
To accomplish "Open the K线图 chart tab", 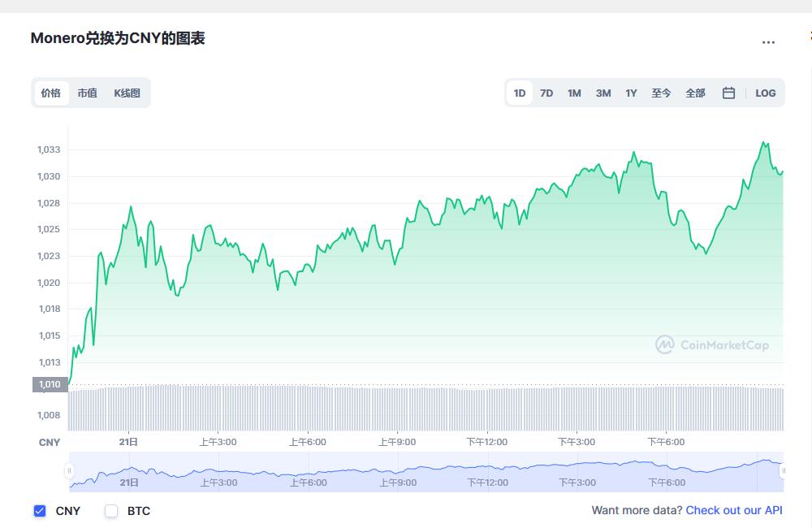I will pos(127,93).
